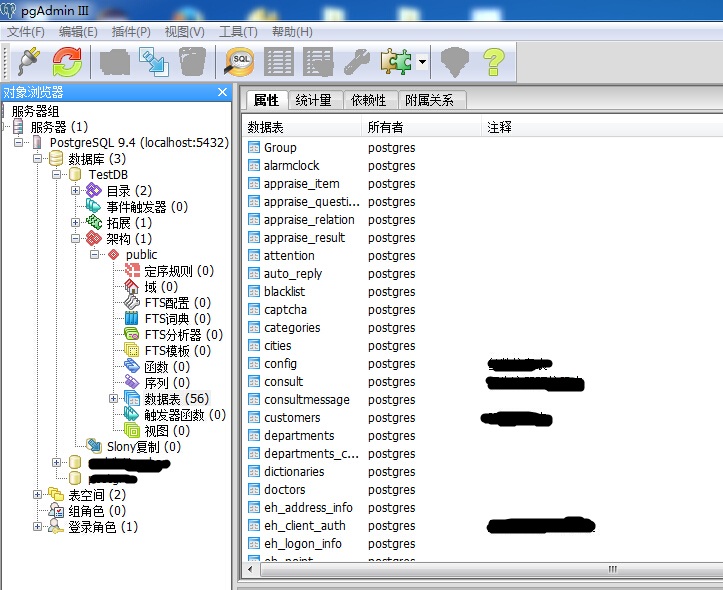The image size is (723, 590).
Task: Select FTS模板 (0) in the tree
Action: tap(178, 351)
